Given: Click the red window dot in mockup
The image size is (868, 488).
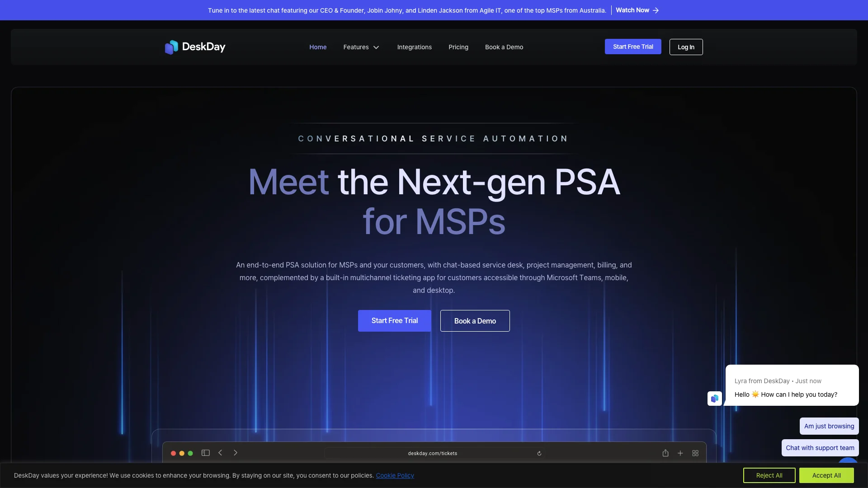Looking at the screenshot, I should [173, 453].
